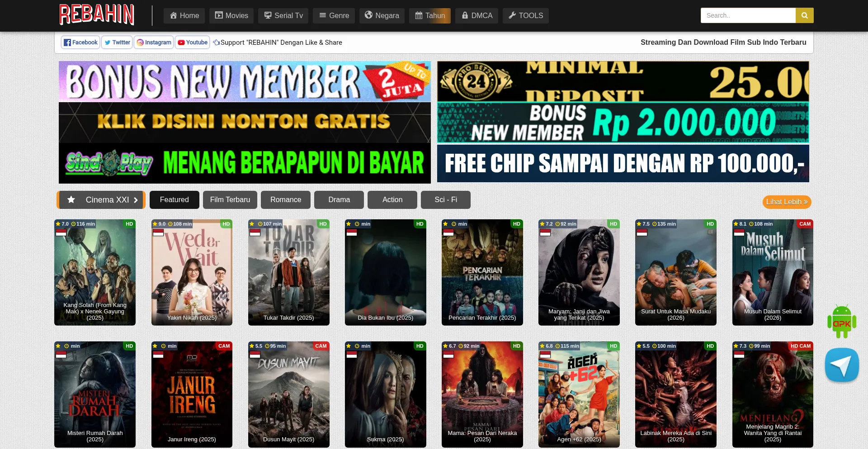The height and width of the screenshot is (449, 868).
Task: Open the Janur Ireng (2025) movie
Action: [x=192, y=394]
